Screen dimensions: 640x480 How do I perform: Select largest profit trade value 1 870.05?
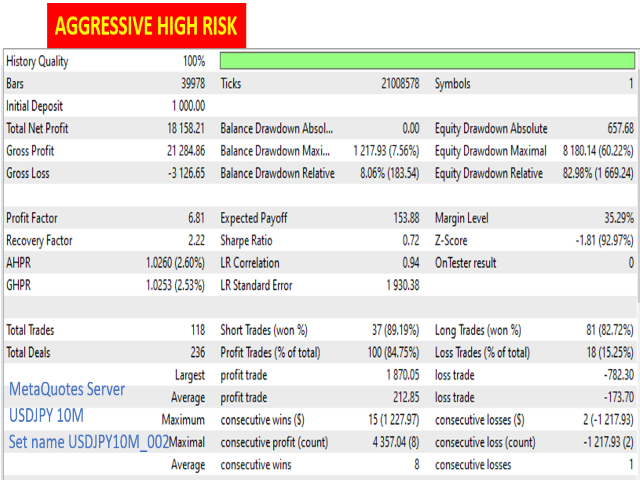click(x=403, y=375)
